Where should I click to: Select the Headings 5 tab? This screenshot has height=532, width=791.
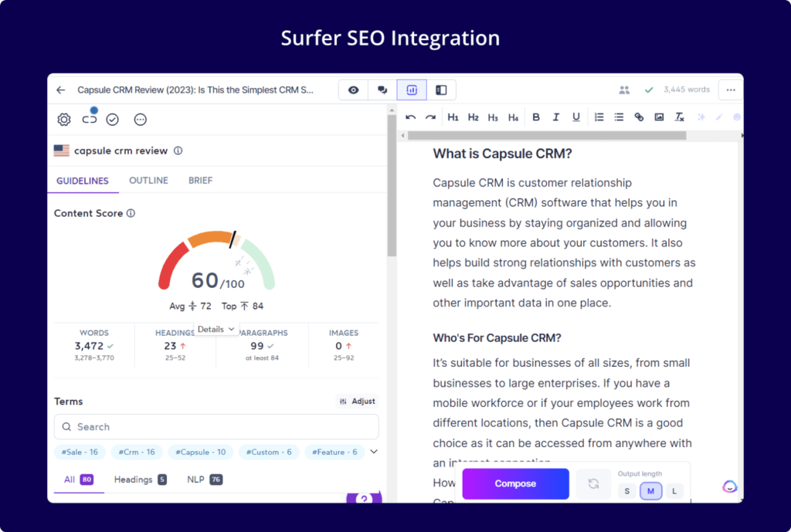141,479
